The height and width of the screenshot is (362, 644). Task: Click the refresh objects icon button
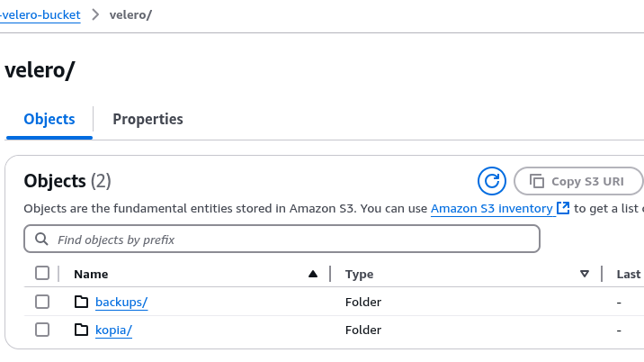[x=492, y=180]
